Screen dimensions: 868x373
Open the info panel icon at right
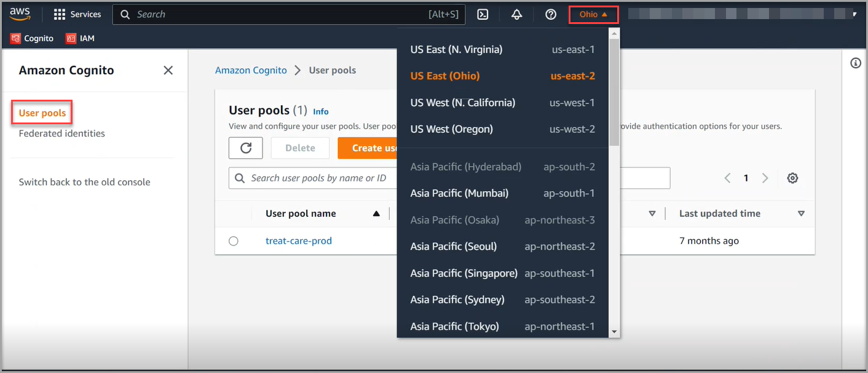pyautogui.click(x=855, y=63)
